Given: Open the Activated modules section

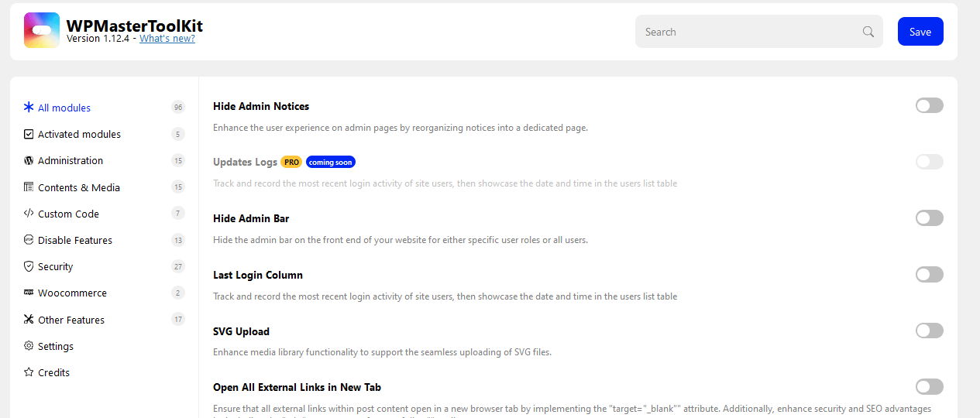Looking at the screenshot, I should pos(104,134).
